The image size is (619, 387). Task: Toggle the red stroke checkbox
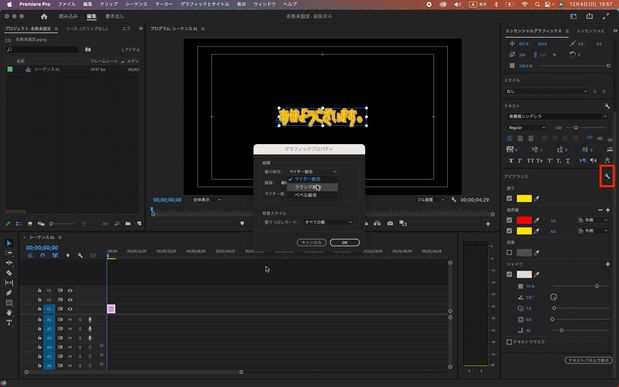pos(509,220)
